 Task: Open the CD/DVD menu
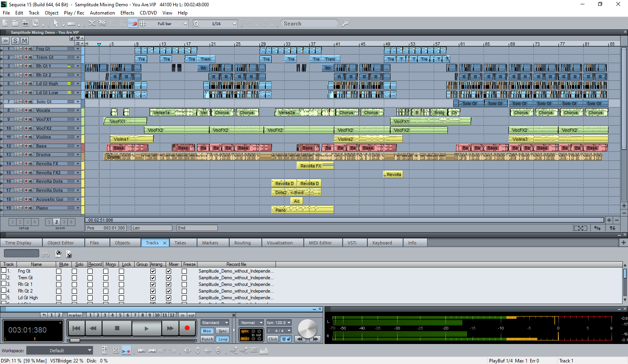pos(148,13)
